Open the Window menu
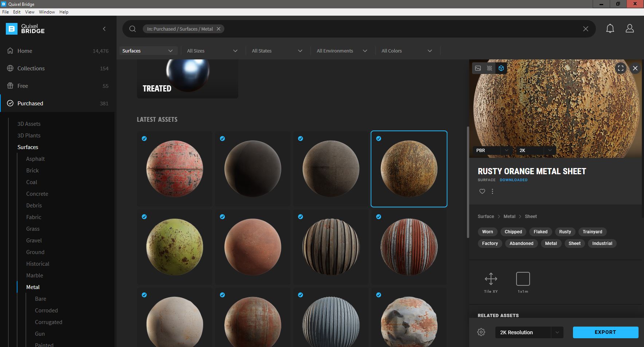 point(47,12)
